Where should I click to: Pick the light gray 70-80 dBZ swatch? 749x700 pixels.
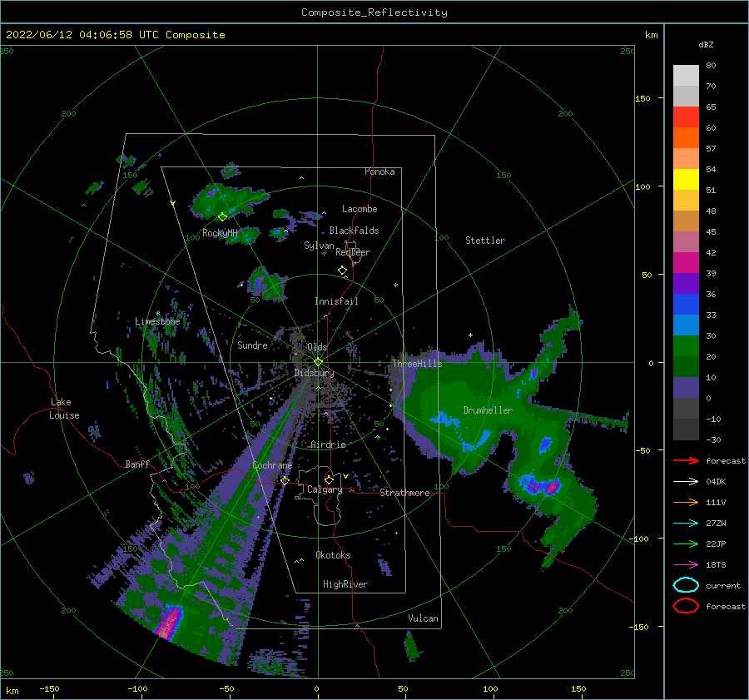tap(686, 76)
